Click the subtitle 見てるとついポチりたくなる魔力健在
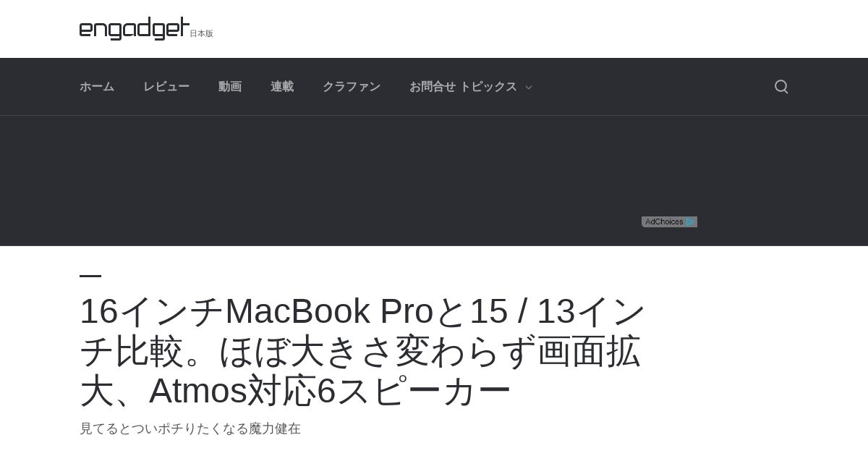The width and height of the screenshot is (868, 456). pyautogui.click(x=190, y=428)
